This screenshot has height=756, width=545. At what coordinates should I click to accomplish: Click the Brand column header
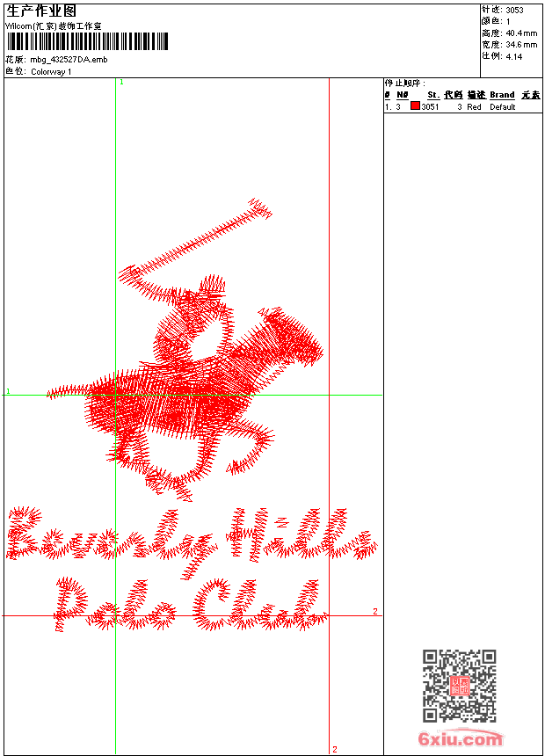502,95
